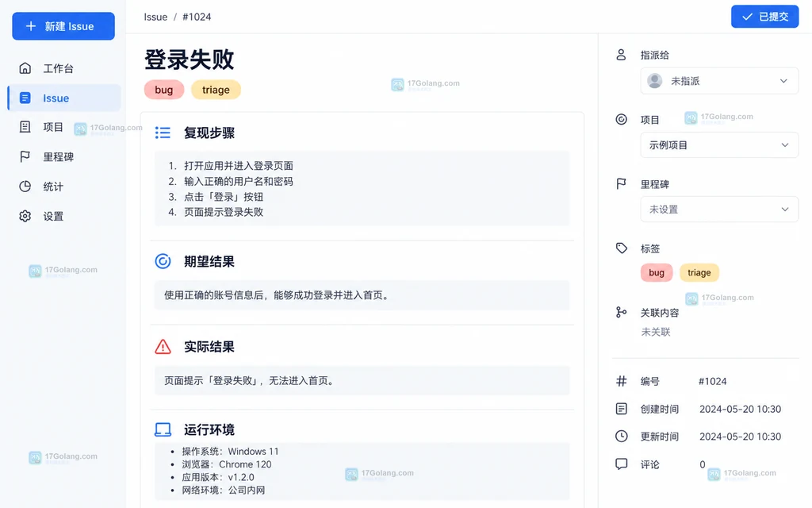Viewport: 812px width, 508px height.
Task: Click the 评论 comment bubble icon
Action: point(621,464)
